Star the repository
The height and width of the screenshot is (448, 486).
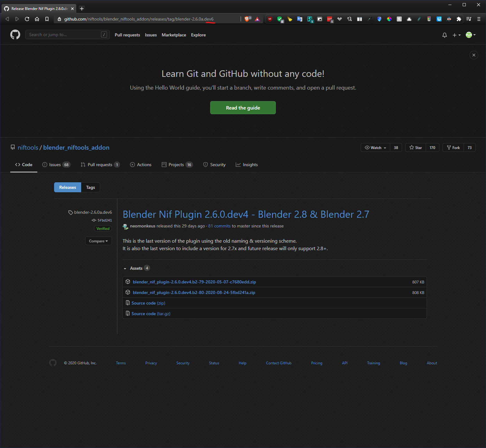click(415, 147)
